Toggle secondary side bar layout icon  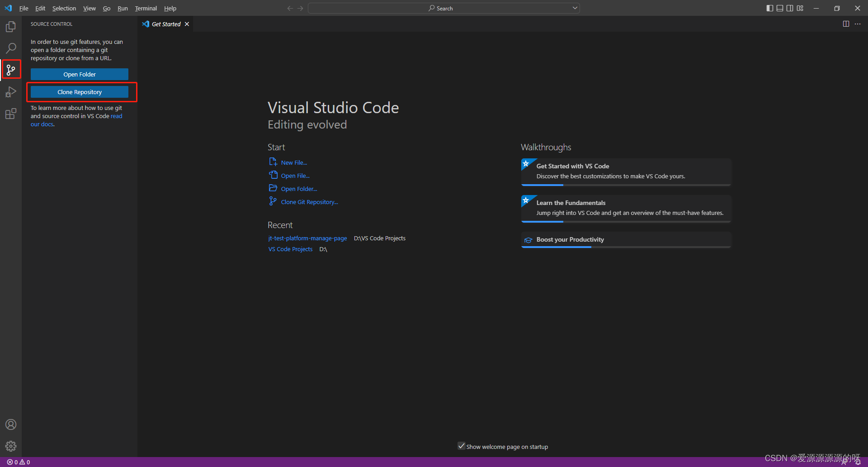click(x=790, y=8)
